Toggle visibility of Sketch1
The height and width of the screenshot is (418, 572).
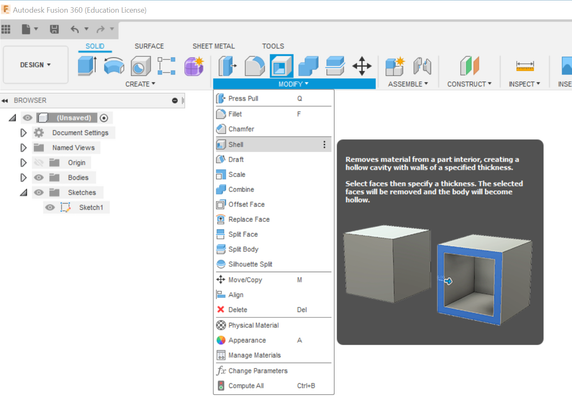tap(50, 208)
